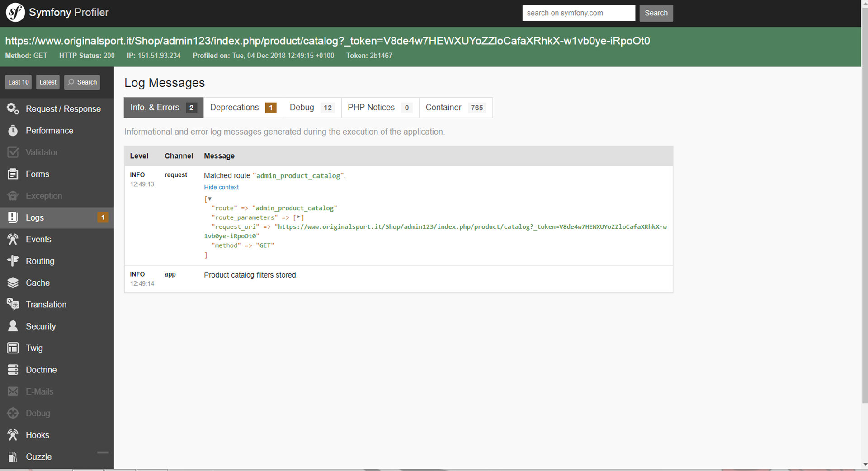Viewport: 868px width, 471px height.
Task: Click the Message column header
Action: click(219, 156)
